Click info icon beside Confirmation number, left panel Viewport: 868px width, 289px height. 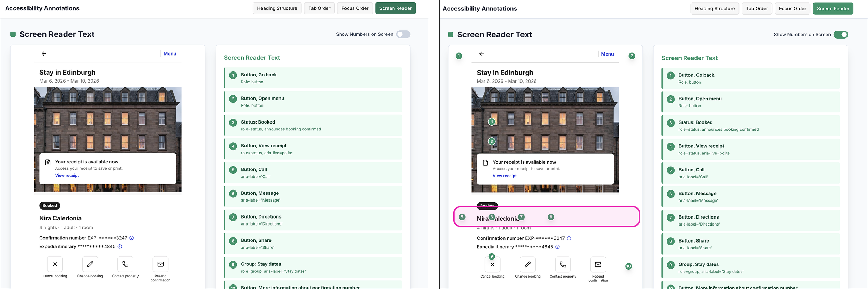click(x=131, y=238)
